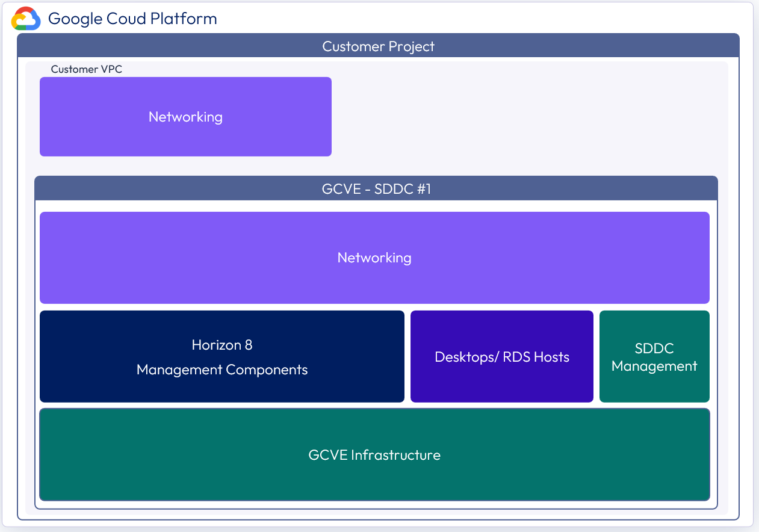The height and width of the screenshot is (532, 759).
Task: Switch to the GCVE - SDDC #1 banner
Action: 376,188
